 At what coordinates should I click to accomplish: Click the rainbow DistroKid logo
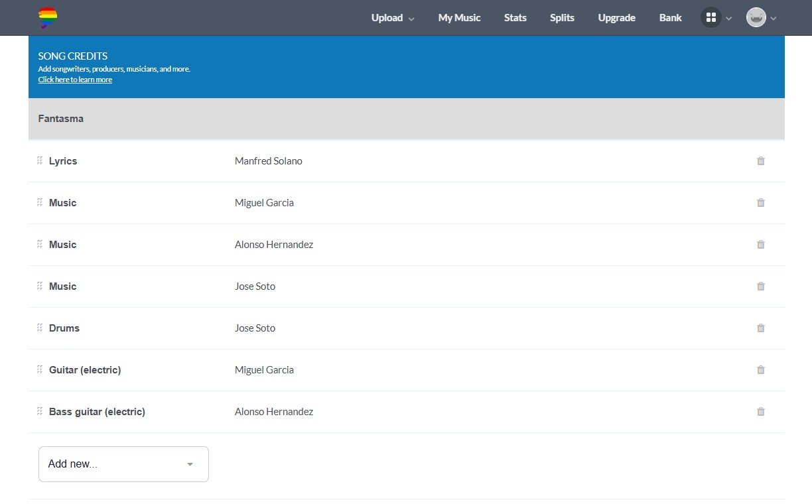[48, 17]
